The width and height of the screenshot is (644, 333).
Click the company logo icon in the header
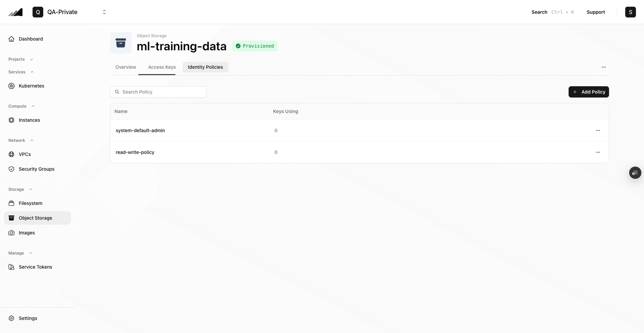click(x=15, y=12)
